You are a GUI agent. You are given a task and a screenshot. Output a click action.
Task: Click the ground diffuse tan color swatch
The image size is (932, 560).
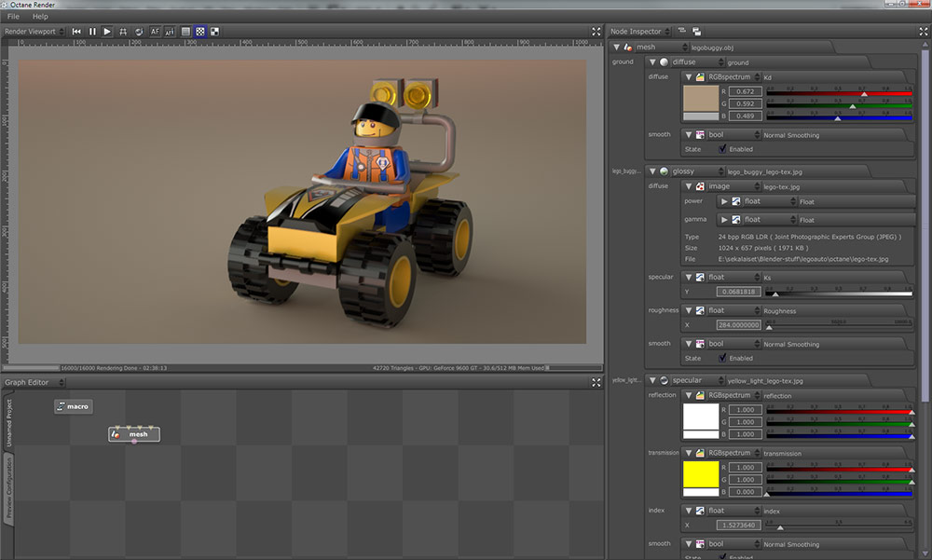click(x=701, y=99)
